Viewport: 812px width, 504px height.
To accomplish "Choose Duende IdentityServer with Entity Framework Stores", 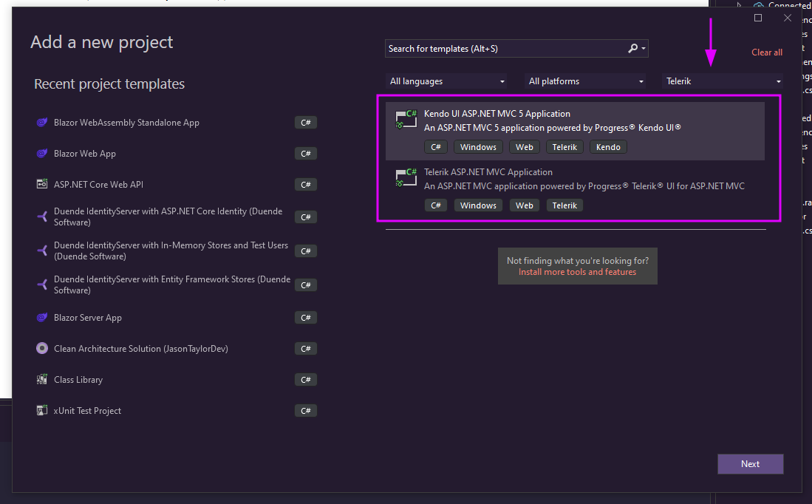I will (172, 285).
